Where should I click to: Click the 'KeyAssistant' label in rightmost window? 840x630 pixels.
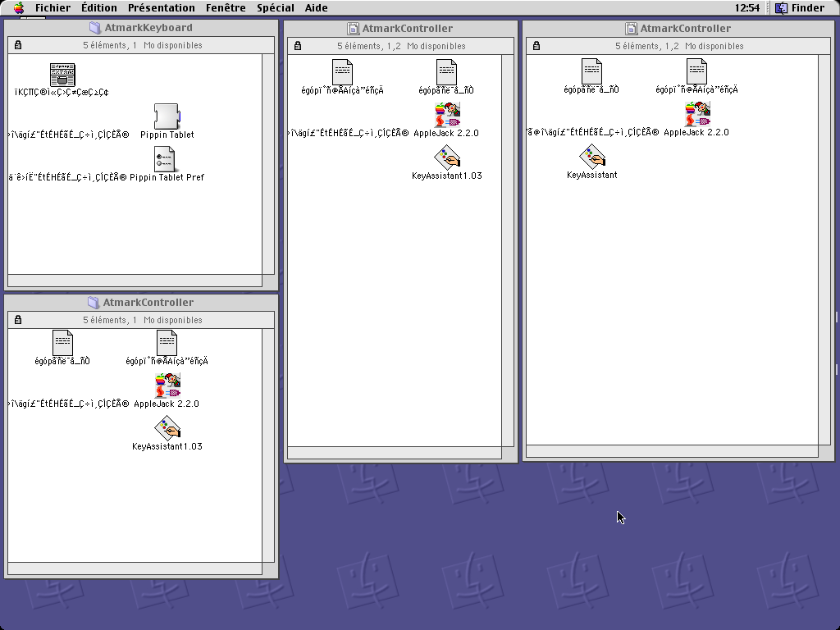click(x=592, y=175)
